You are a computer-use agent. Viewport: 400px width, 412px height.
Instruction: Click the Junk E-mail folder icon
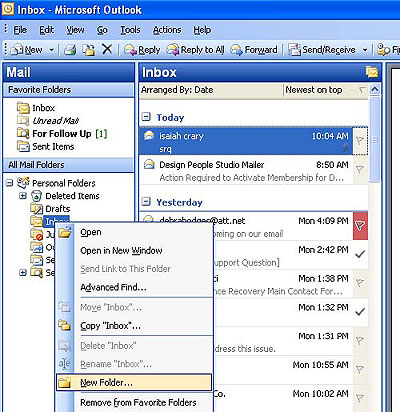tap(36, 234)
